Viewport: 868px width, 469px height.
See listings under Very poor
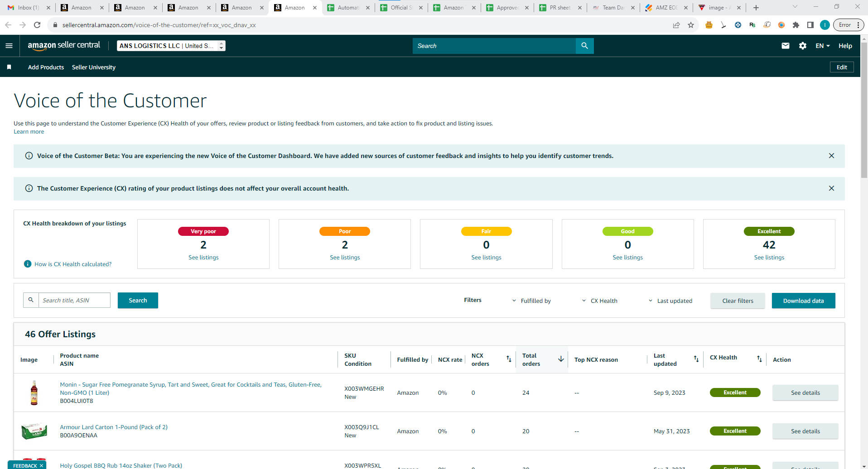tap(203, 257)
